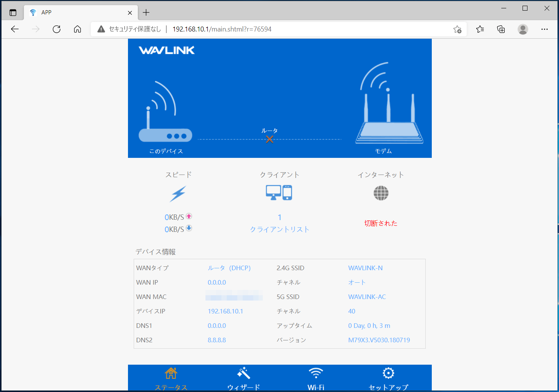Open a new browser tab
The height and width of the screenshot is (392, 559).
coord(146,13)
